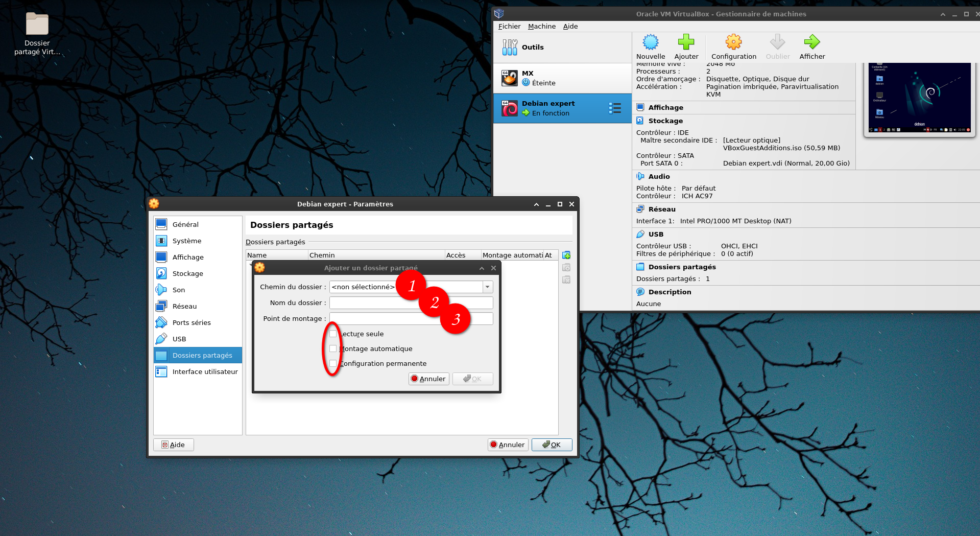Open Interface utilisateur settings category
Image resolution: width=980 pixels, height=536 pixels.
pyautogui.click(x=198, y=371)
